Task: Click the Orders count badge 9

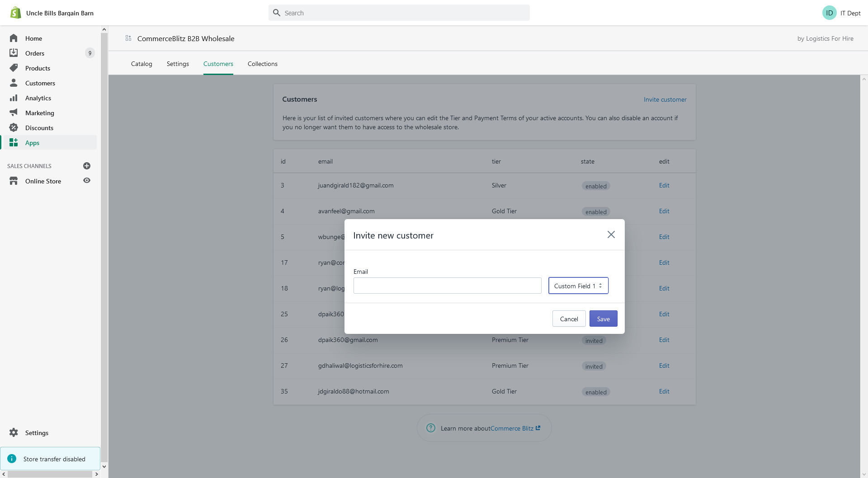Action: click(90, 53)
